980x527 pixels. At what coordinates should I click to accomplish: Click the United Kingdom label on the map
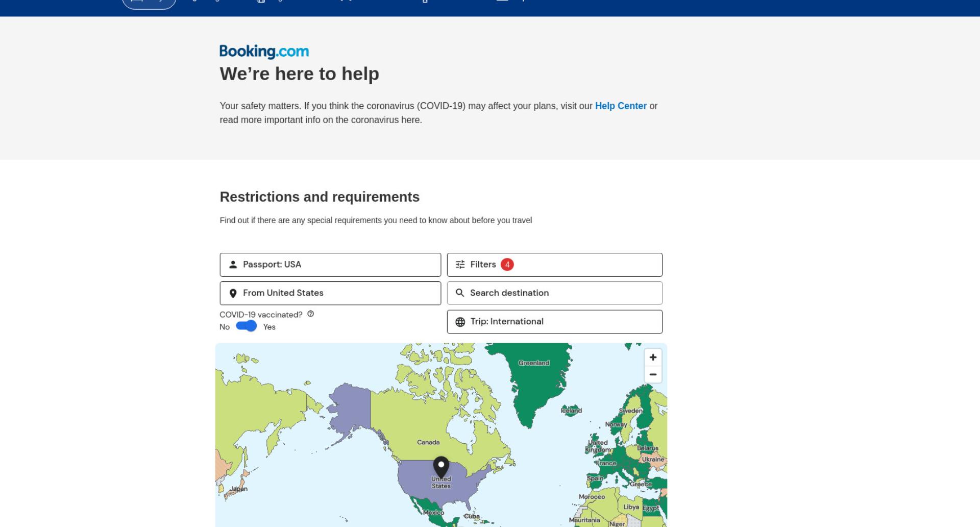click(598, 446)
